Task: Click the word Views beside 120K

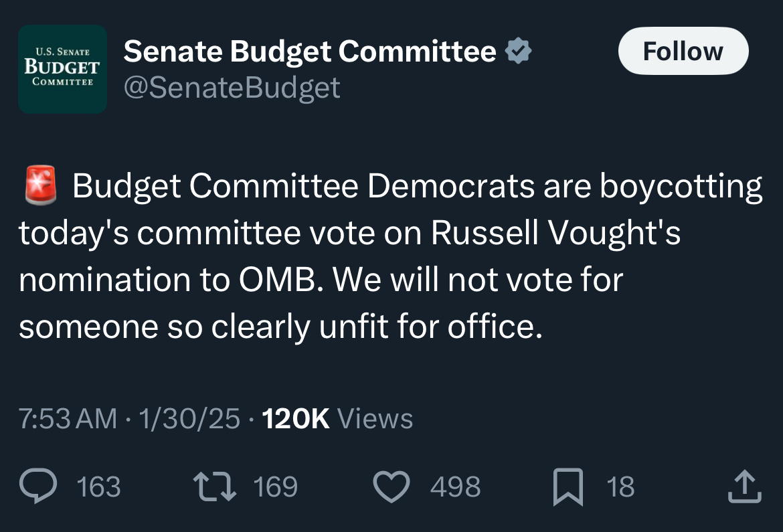Action: 375,419
